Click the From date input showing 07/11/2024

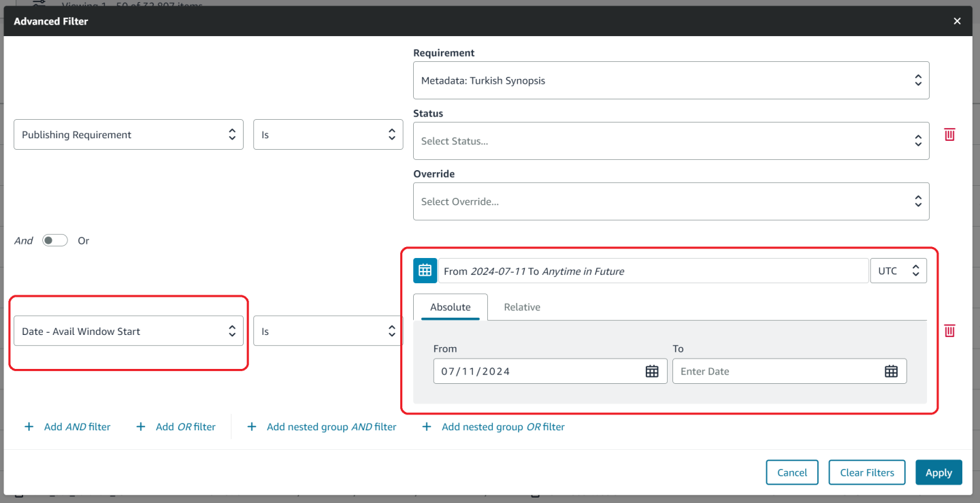tap(551, 371)
